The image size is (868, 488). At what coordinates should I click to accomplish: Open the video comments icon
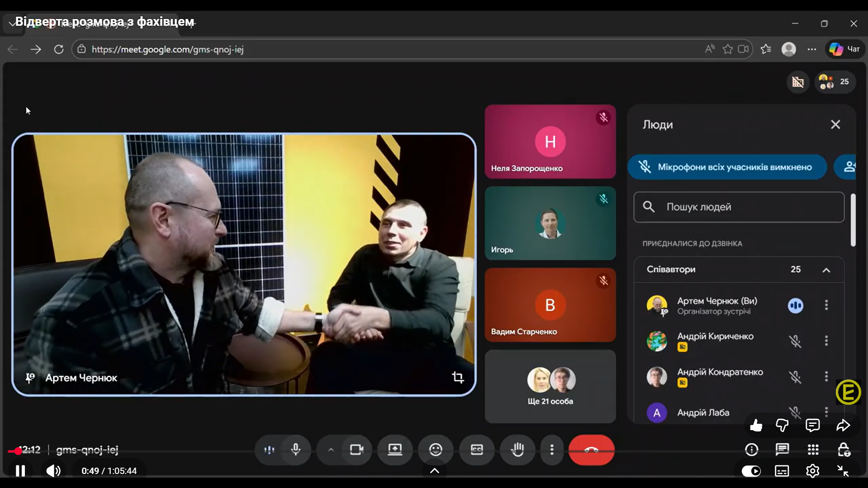pyautogui.click(x=813, y=425)
